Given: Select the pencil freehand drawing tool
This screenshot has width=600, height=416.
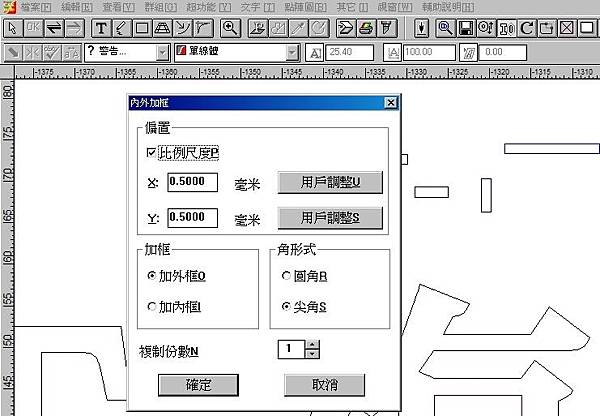Looking at the screenshot, I should click(122, 28).
